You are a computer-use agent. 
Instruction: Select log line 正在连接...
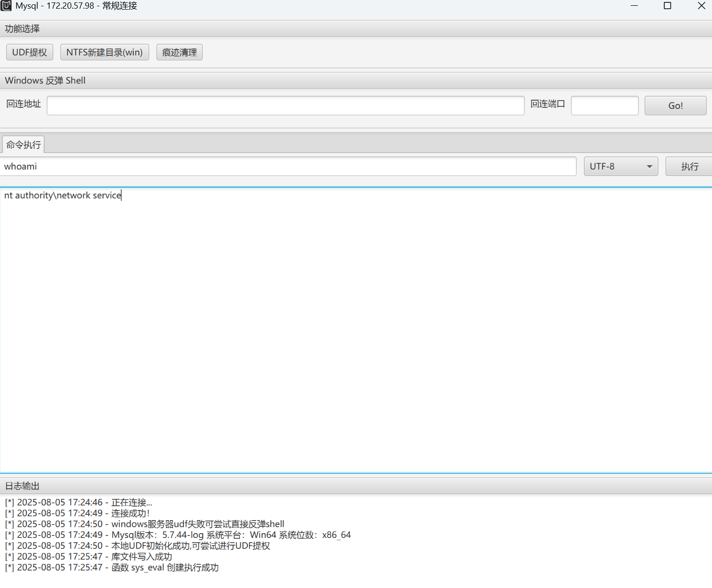pyautogui.click(x=78, y=502)
